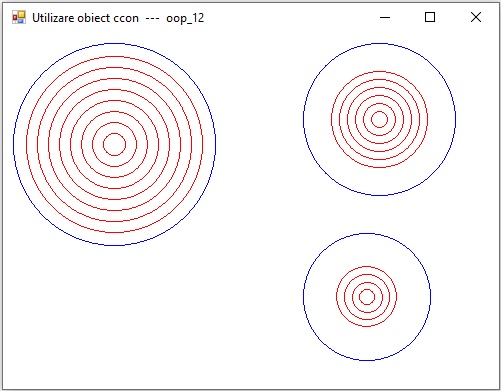Click the blue outer outline of the bottom-right circle
Screen dimensions: 501x391
pos(303,297)
